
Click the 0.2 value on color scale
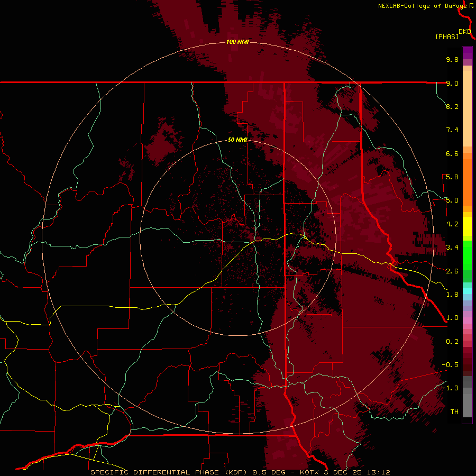[x=452, y=342]
